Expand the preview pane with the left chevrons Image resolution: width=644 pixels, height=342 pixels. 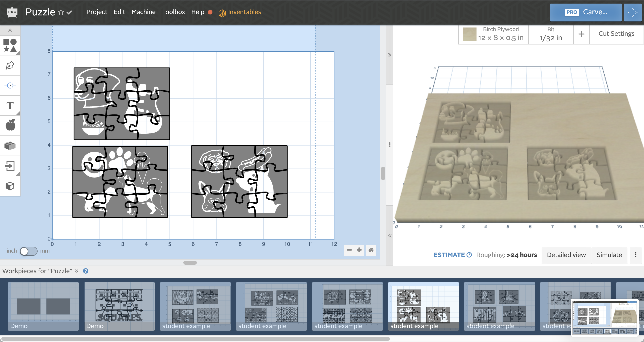click(390, 236)
